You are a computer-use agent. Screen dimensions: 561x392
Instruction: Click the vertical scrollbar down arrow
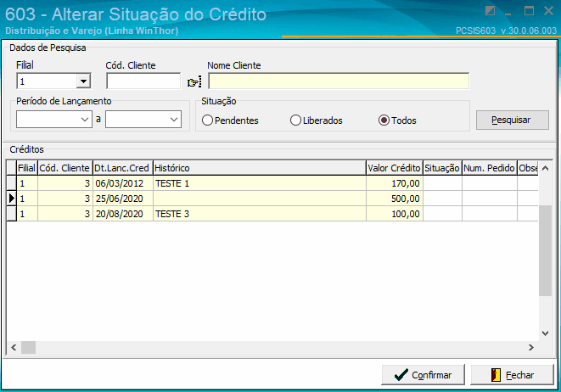[x=545, y=333]
